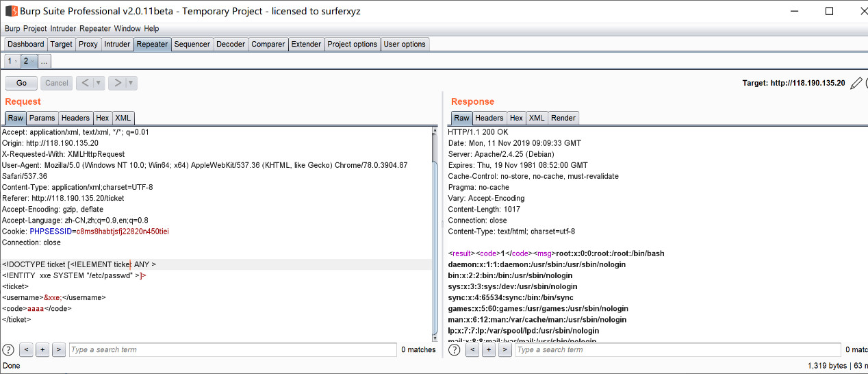The height and width of the screenshot is (374, 868).
Task: Select request XML view tab
Action: coord(123,118)
